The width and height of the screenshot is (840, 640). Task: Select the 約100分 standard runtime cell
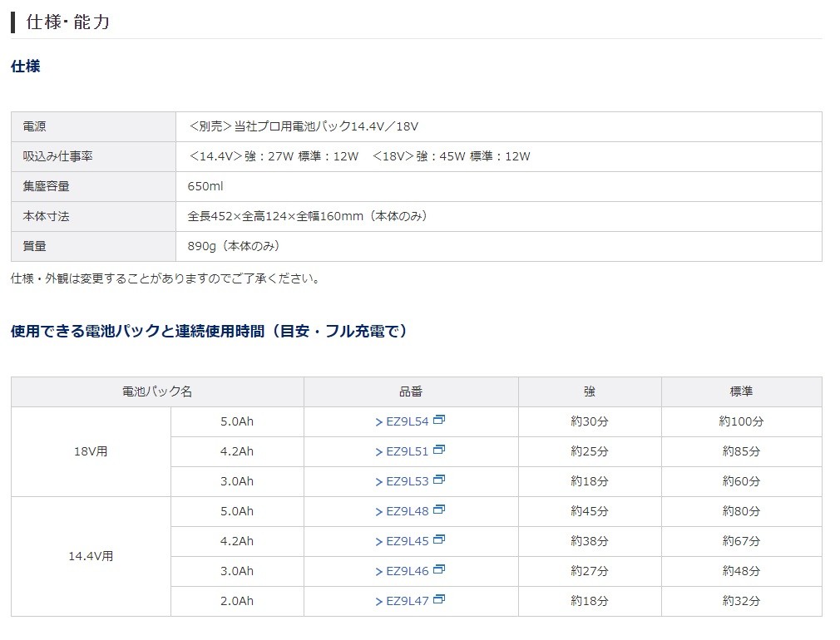point(741,422)
